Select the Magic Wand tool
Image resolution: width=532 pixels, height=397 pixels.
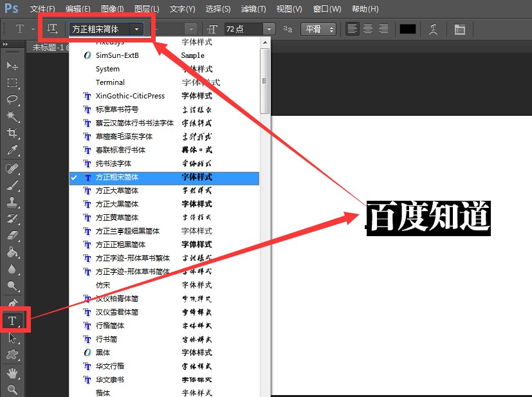tap(13, 116)
